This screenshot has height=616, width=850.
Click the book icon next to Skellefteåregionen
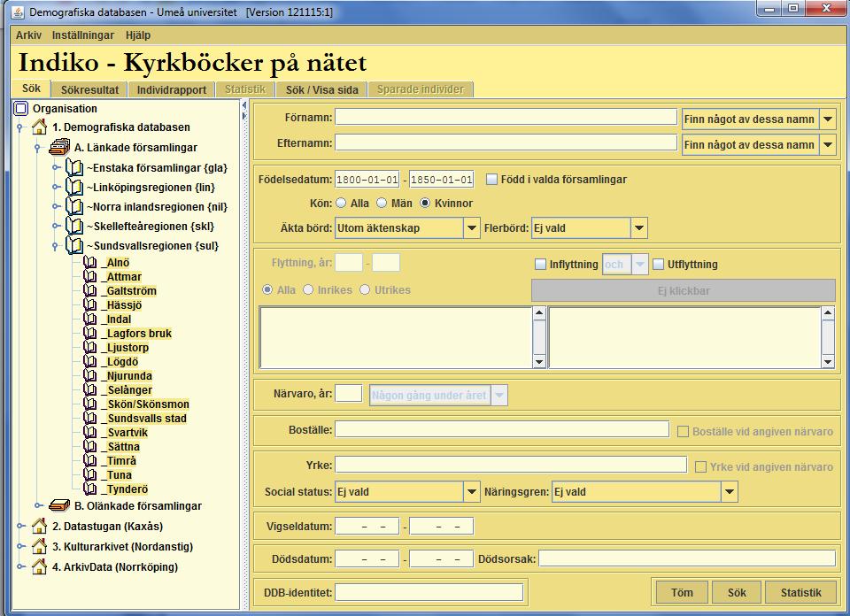point(74,226)
